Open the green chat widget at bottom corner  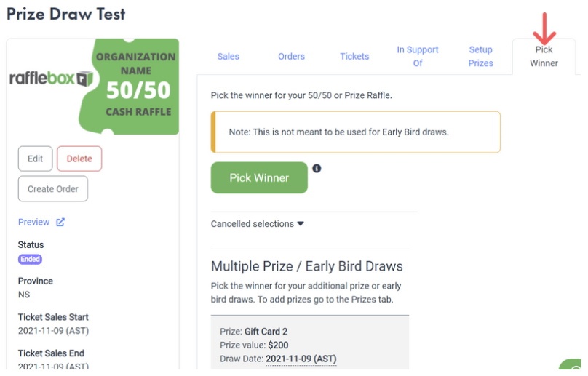(x=571, y=364)
